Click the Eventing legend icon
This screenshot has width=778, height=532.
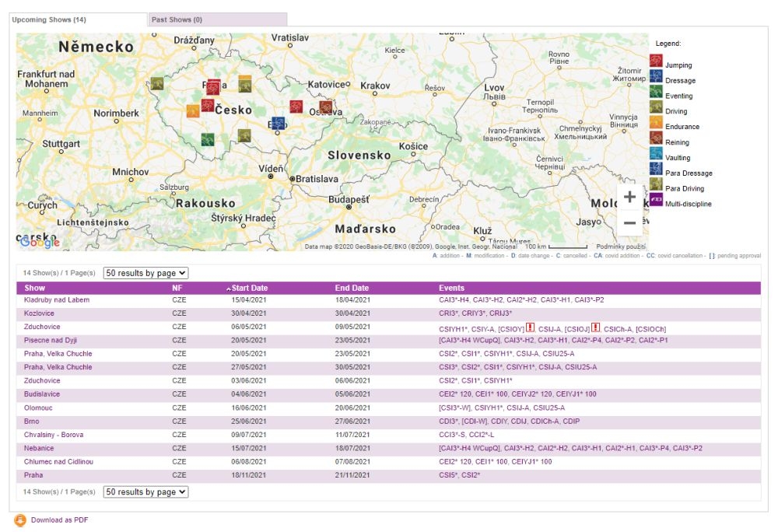[x=656, y=91]
